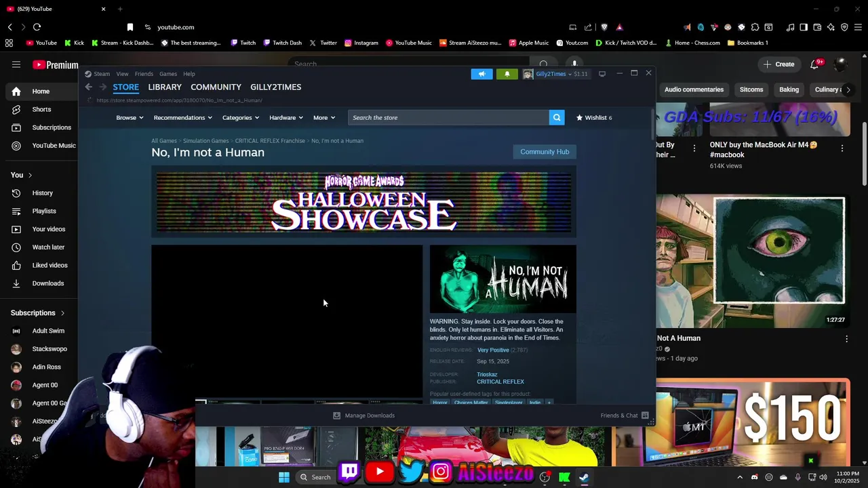
Task: Click Steam's back navigation arrow
Action: [x=89, y=87]
